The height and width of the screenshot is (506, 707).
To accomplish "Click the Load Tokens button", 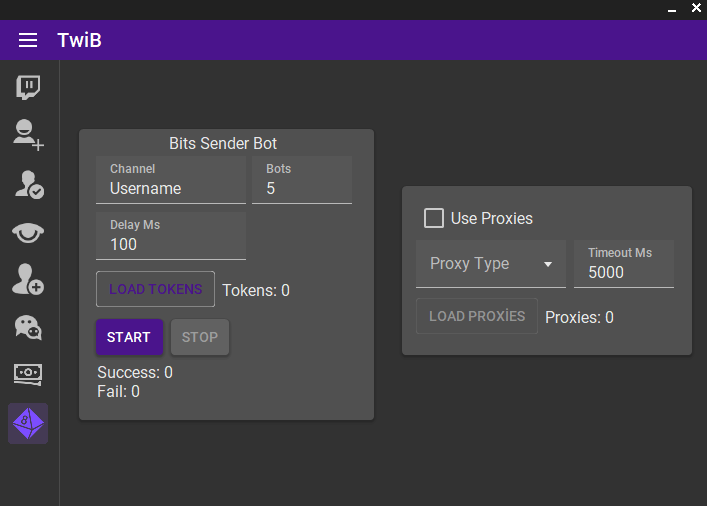I will tap(155, 289).
